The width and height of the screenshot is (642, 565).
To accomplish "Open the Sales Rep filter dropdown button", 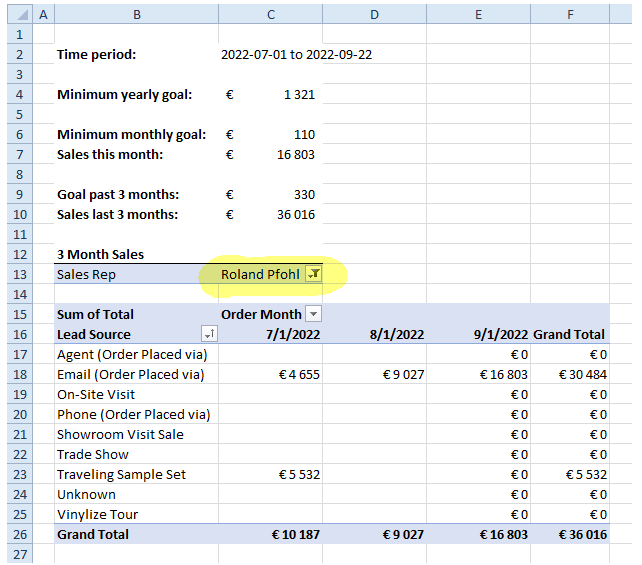I will [x=313, y=275].
